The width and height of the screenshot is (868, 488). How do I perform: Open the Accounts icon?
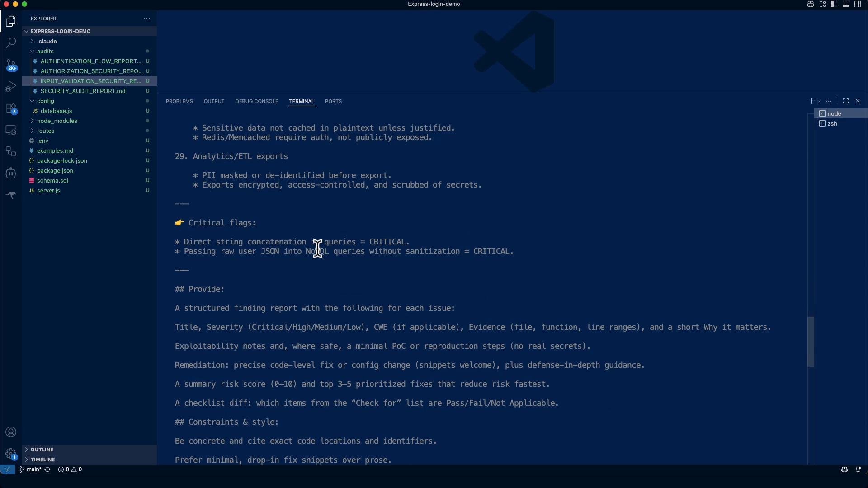point(11,432)
